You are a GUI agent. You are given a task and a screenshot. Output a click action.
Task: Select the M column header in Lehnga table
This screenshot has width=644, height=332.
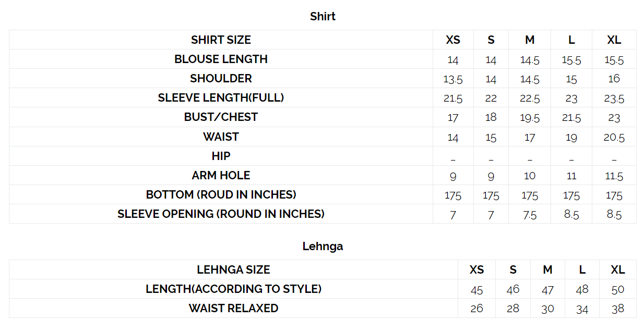click(547, 269)
